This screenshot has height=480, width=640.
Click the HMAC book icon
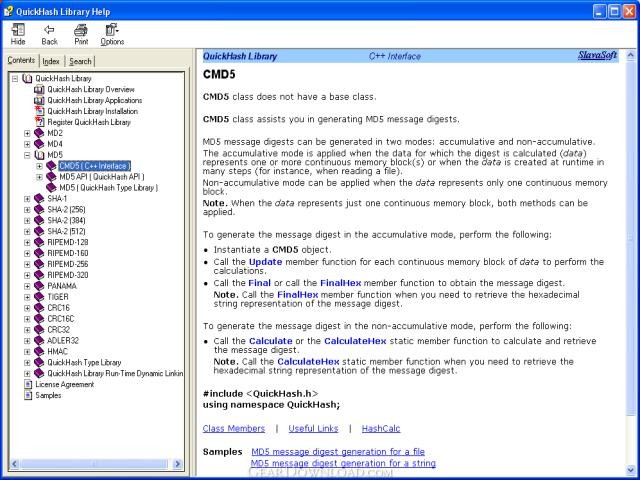[39, 351]
